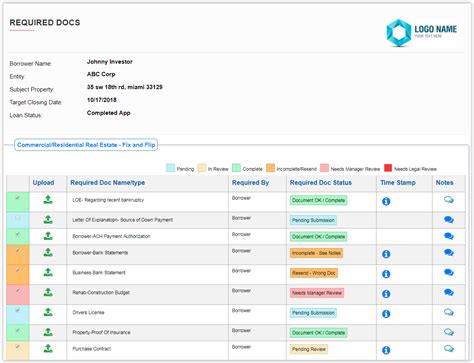Screen dimensions: 474x363
Task: Upload the Purchase Contract file
Action: [48, 349]
